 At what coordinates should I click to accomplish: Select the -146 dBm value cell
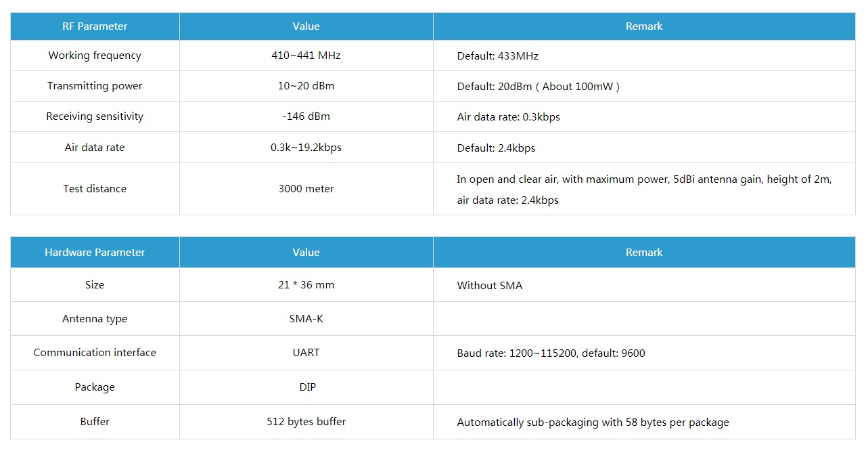point(306,116)
